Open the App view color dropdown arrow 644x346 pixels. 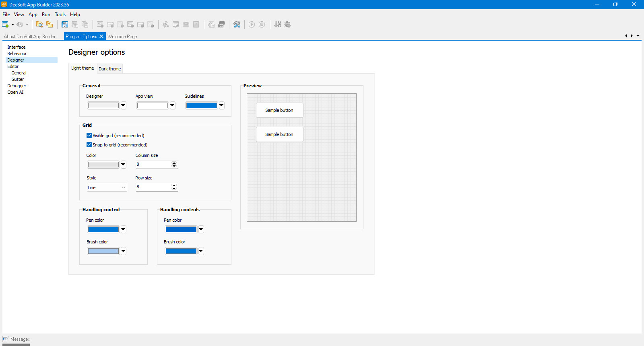click(x=173, y=105)
